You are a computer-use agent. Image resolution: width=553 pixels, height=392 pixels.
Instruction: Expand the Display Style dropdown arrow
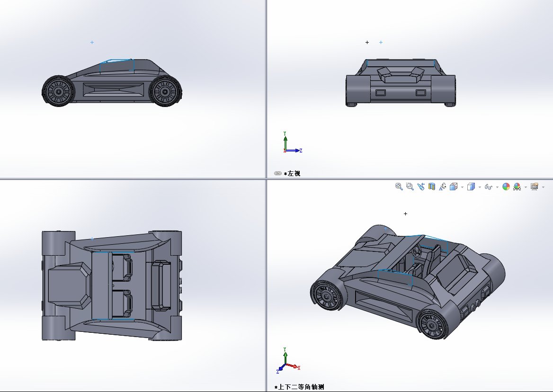[x=480, y=187]
